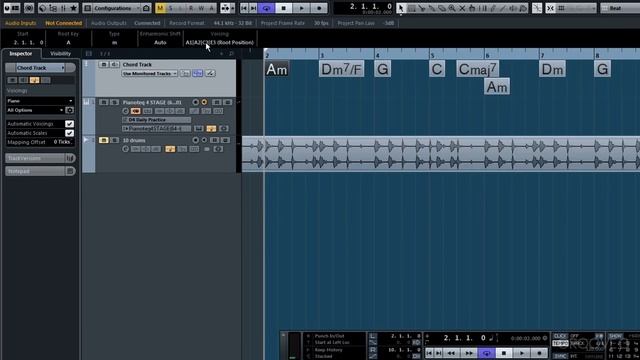Click the Notepad section icon
This screenshot has width=640, height=360.
click(70, 171)
